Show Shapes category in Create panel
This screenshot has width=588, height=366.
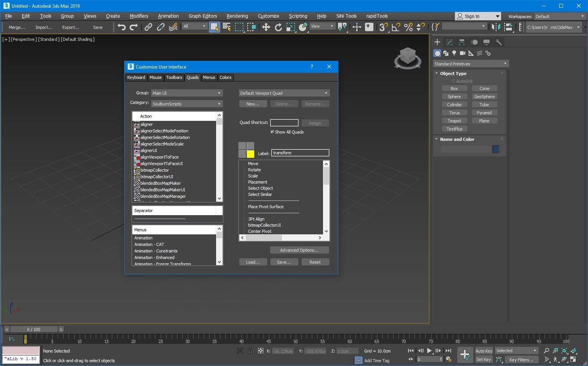click(446, 53)
